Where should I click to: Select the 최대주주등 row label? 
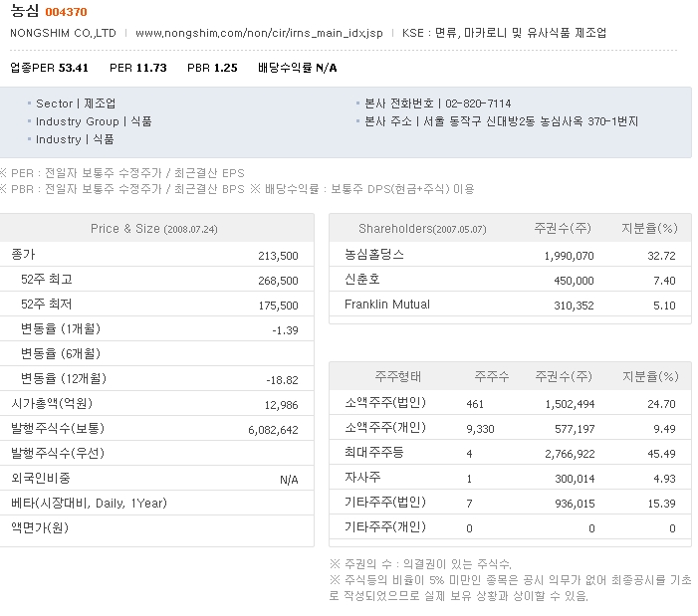[x=374, y=453]
